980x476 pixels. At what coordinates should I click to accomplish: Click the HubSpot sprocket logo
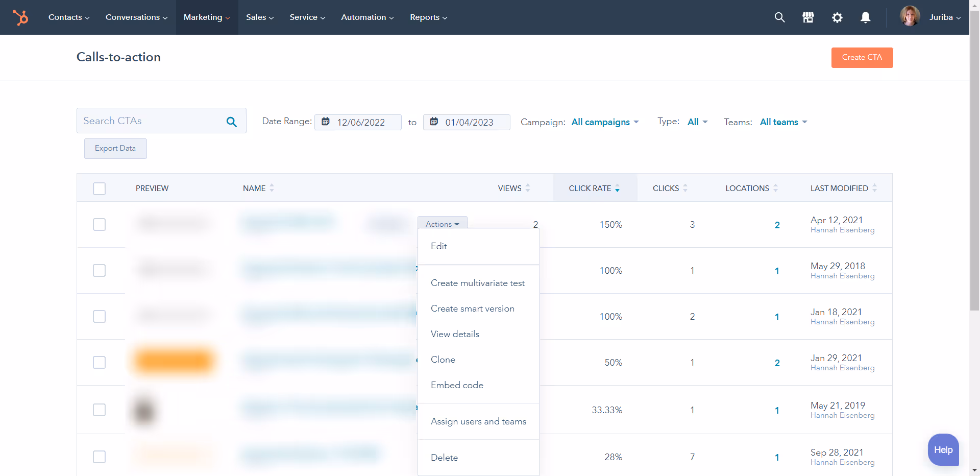pos(20,17)
